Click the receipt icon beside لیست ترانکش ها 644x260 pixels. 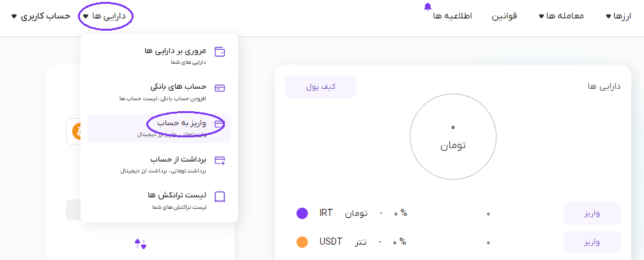point(220,197)
